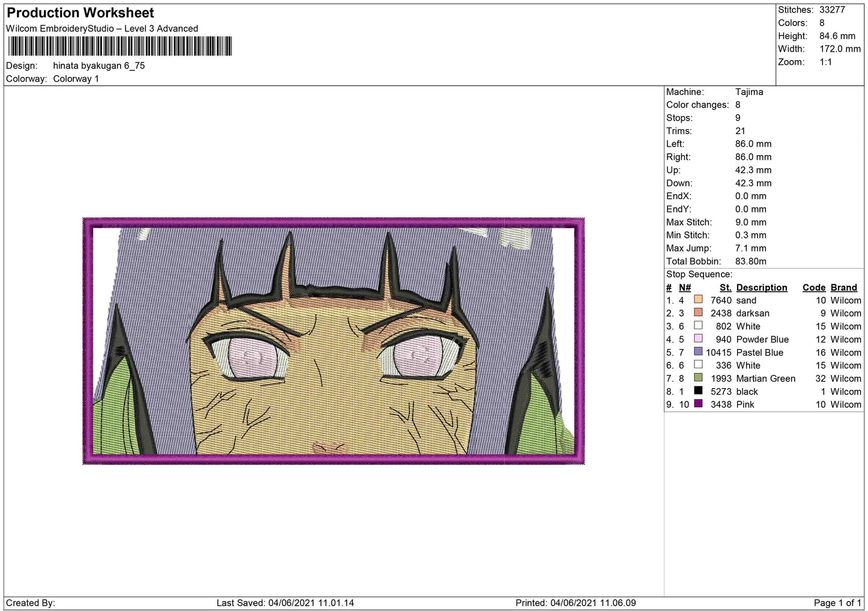Viewport: 868px width, 611px height.
Task: Click the Stop Sequence heading
Action: pyautogui.click(x=699, y=275)
